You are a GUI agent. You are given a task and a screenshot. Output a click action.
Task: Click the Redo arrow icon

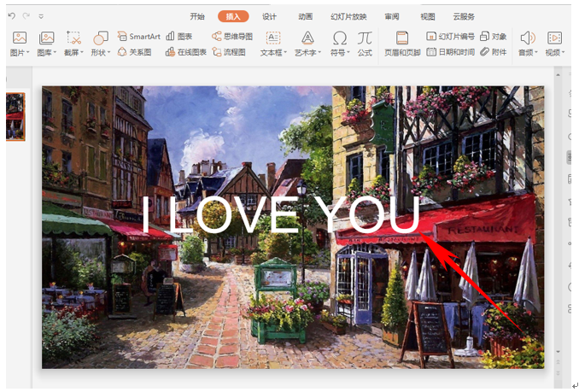[26, 16]
